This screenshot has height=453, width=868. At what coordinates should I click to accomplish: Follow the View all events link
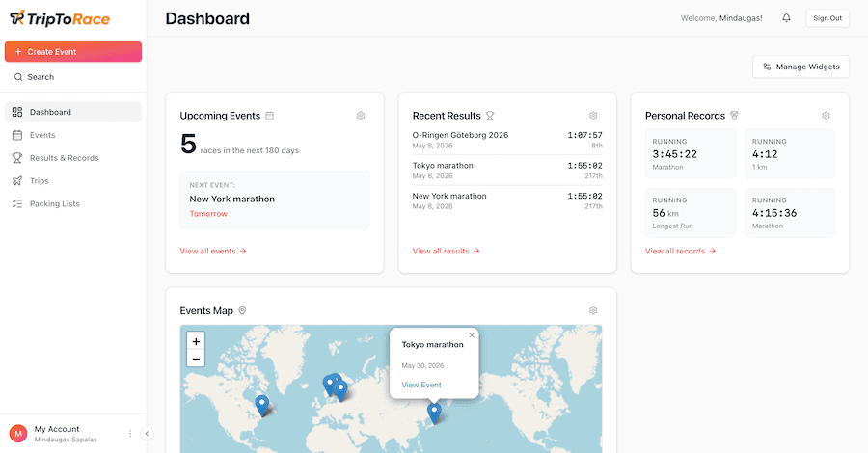click(213, 252)
